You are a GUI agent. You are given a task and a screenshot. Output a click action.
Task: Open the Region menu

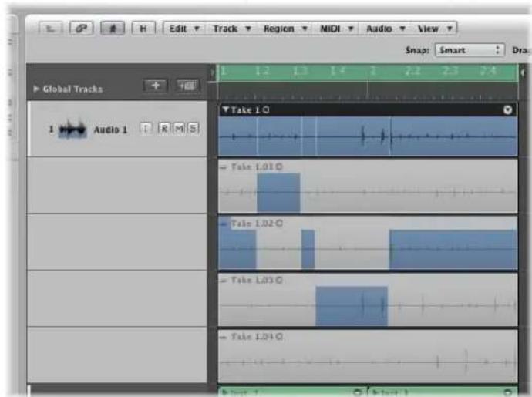(x=285, y=29)
